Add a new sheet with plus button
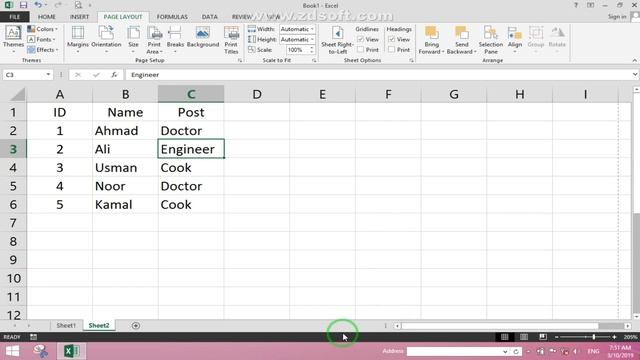 [136, 326]
